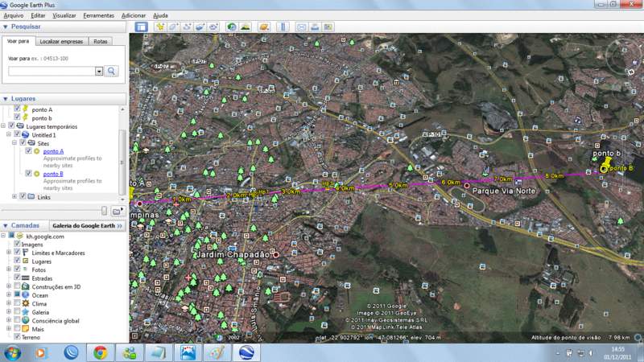This screenshot has height=362, width=644.
Task: Open the Ajuda menu
Action: (x=160, y=15)
